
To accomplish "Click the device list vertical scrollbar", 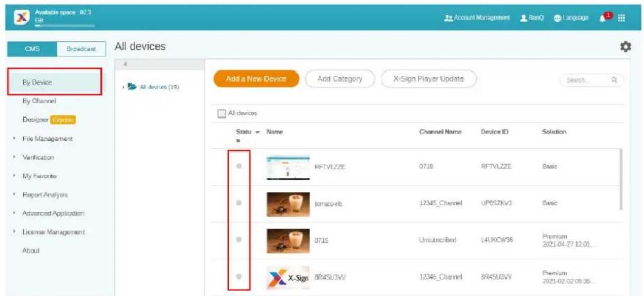I will pos(621,179).
